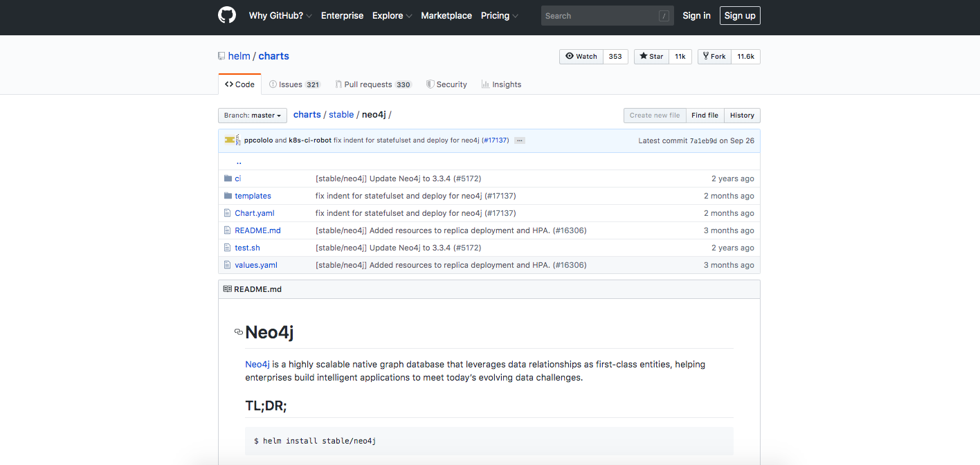
Task: Click the Find file button
Action: (x=705, y=116)
